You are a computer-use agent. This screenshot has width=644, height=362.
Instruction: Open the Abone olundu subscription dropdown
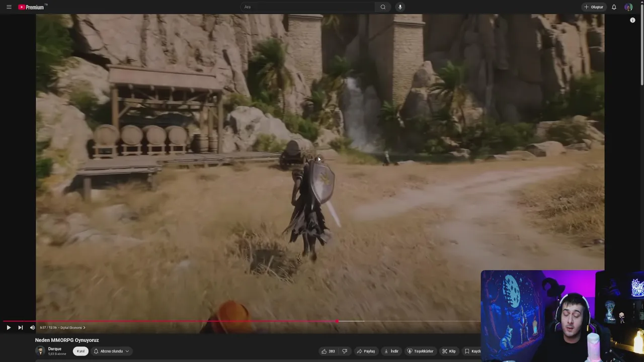[x=111, y=351]
